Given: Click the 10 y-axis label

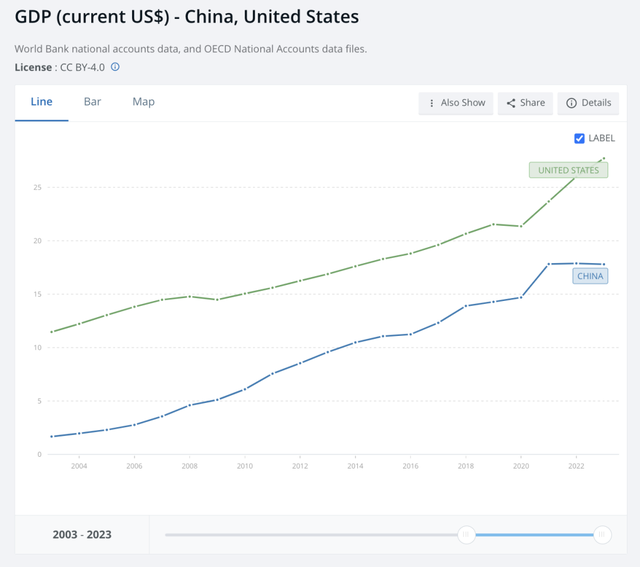Looking at the screenshot, I should [x=38, y=348].
